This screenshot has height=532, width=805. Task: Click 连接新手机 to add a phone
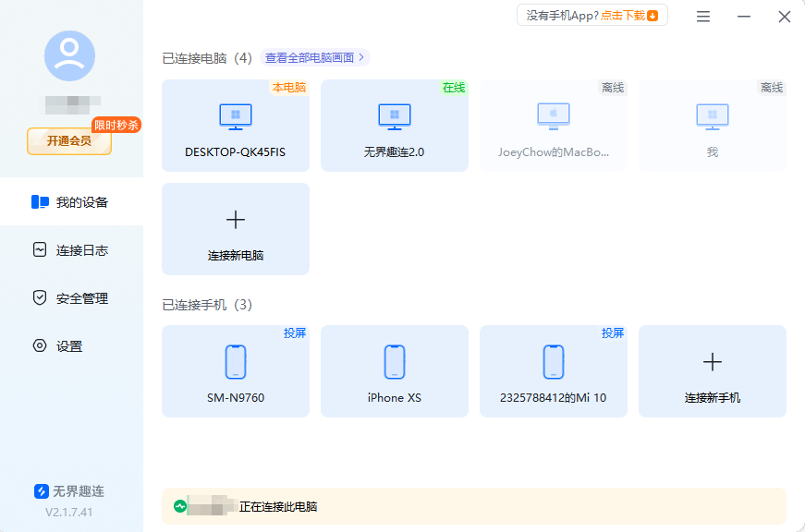(712, 370)
